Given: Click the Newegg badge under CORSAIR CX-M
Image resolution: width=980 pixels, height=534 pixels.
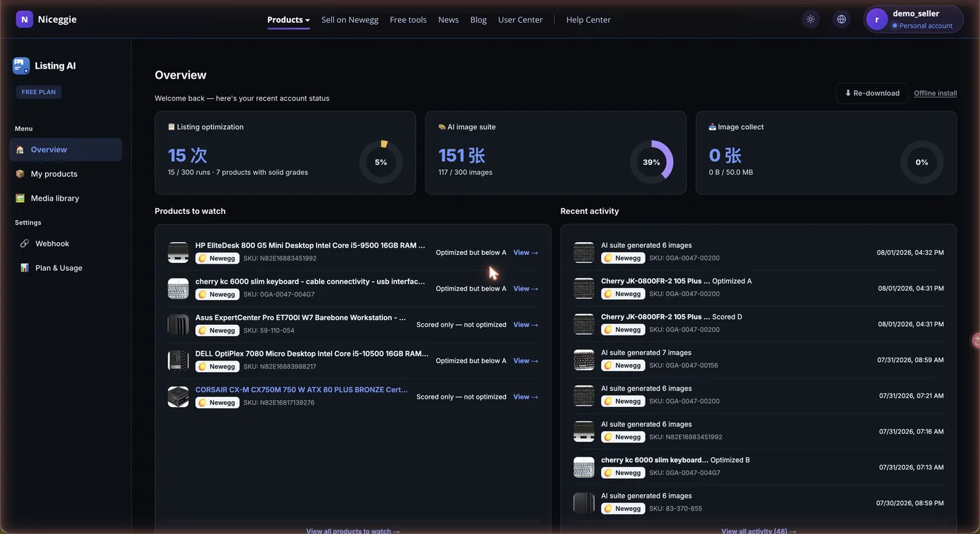Looking at the screenshot, I should [x=217, y=403].
